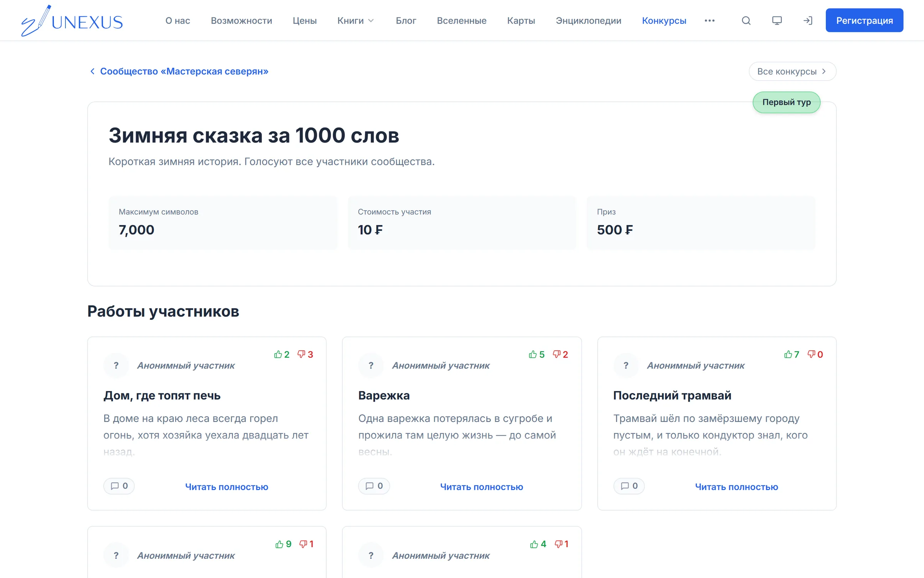Open the 'Все конкурсы' button

(792, 71)
